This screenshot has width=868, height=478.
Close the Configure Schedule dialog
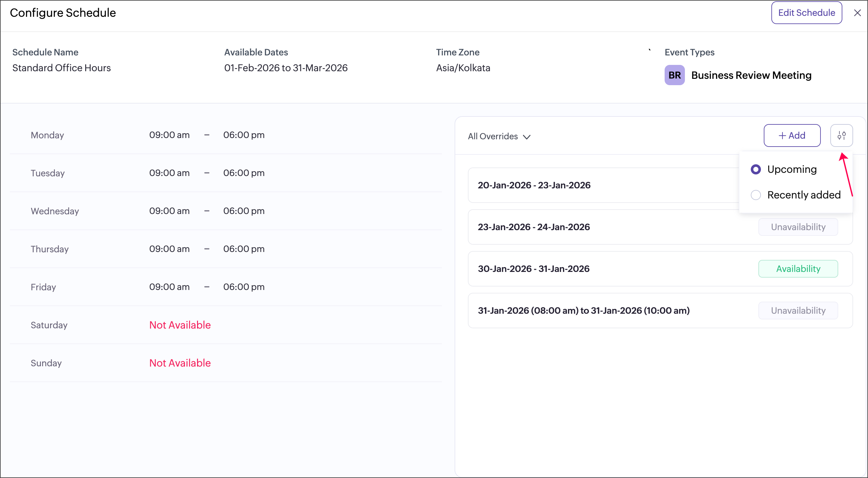tap(857, 13)
